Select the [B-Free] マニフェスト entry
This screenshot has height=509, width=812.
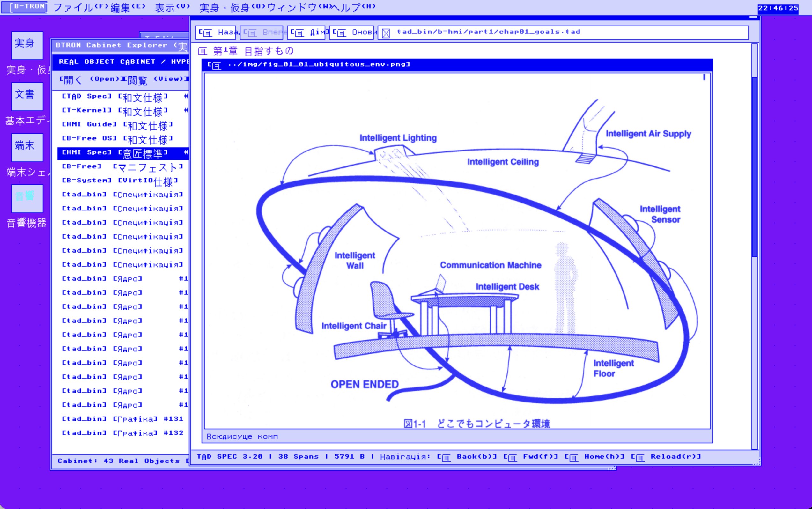click(122, 167)
